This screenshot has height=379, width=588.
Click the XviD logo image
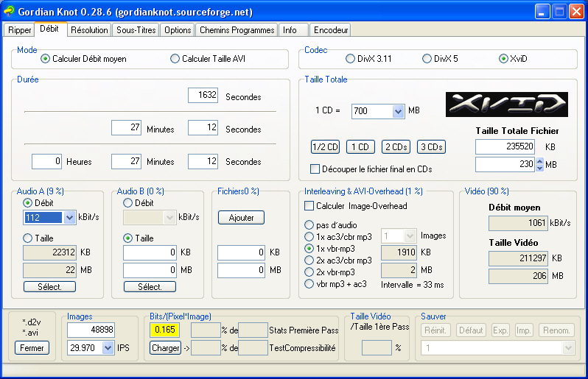coord(506,105)
